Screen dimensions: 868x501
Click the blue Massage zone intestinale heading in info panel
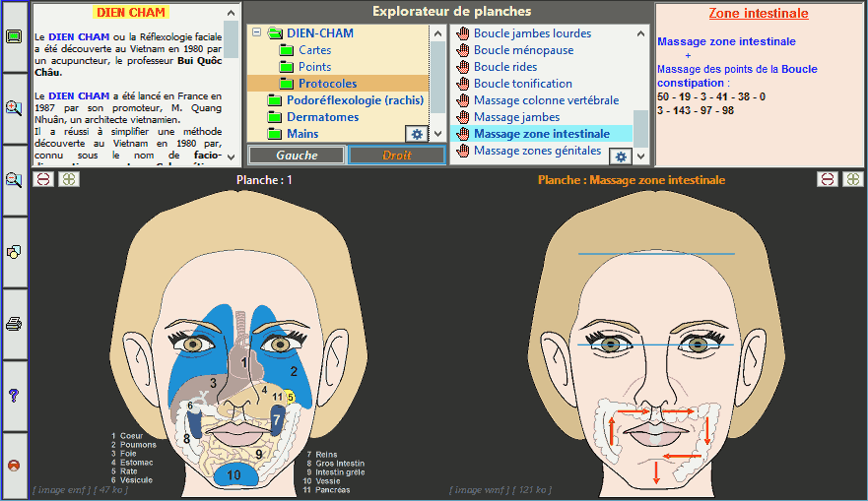(726, 41)
